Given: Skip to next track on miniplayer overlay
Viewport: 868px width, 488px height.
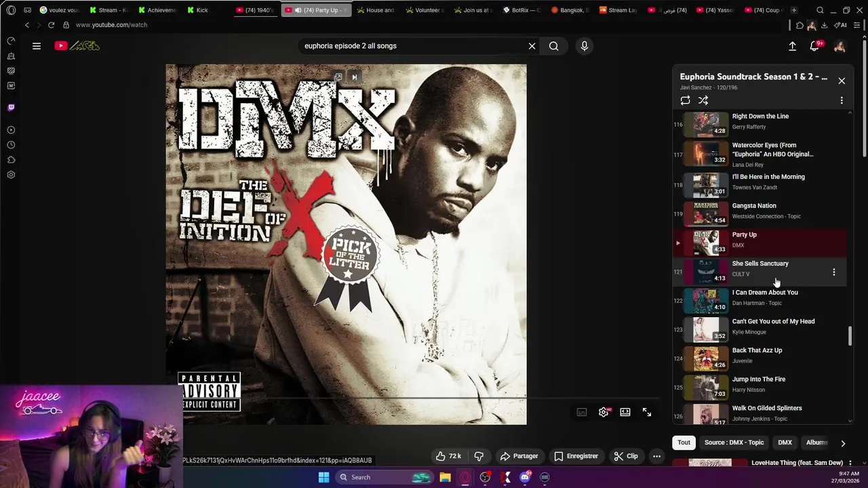Looking at the screenshot, I should click(354, 77).
